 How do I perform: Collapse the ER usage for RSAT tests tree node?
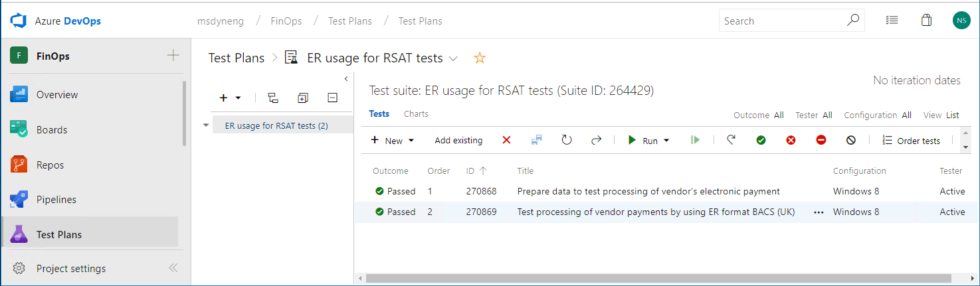pyautogui.click(x=206, y=125)
